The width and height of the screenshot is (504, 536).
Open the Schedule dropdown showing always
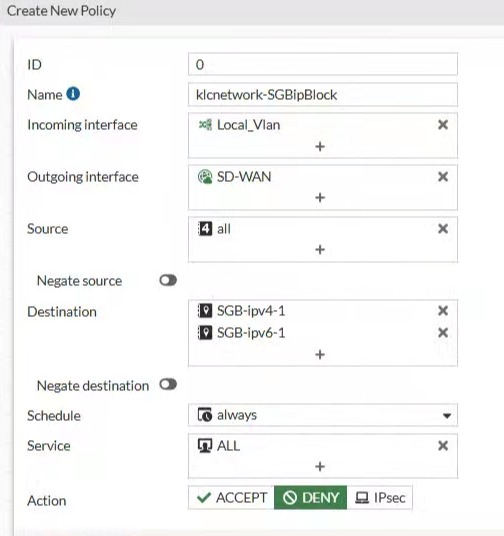(323, 415)
